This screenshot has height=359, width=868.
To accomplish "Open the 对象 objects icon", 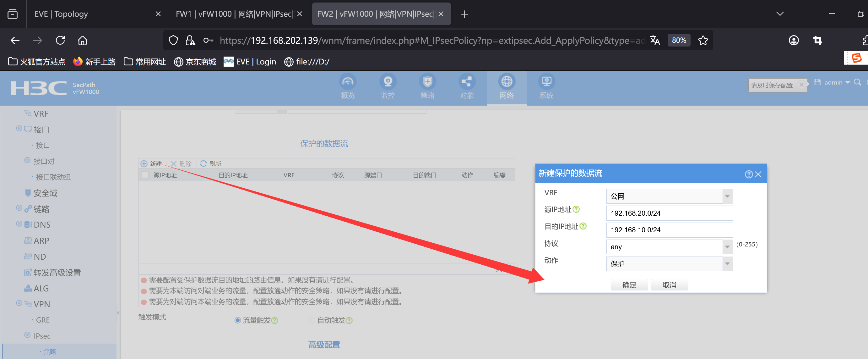I will (467, 82).
